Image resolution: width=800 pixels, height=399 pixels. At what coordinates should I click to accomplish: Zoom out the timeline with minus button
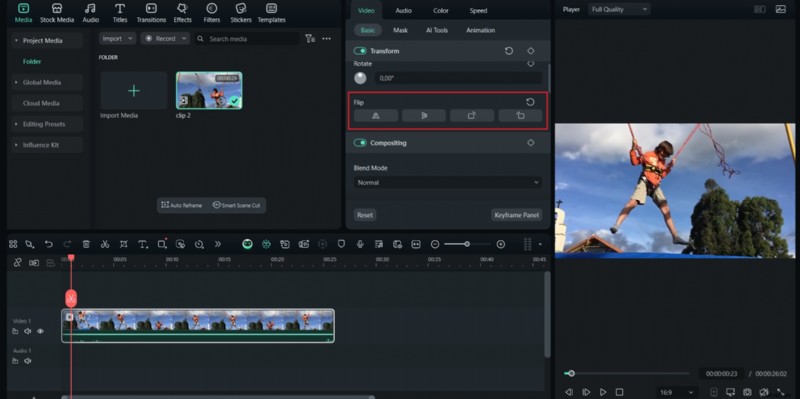[435, 244]
